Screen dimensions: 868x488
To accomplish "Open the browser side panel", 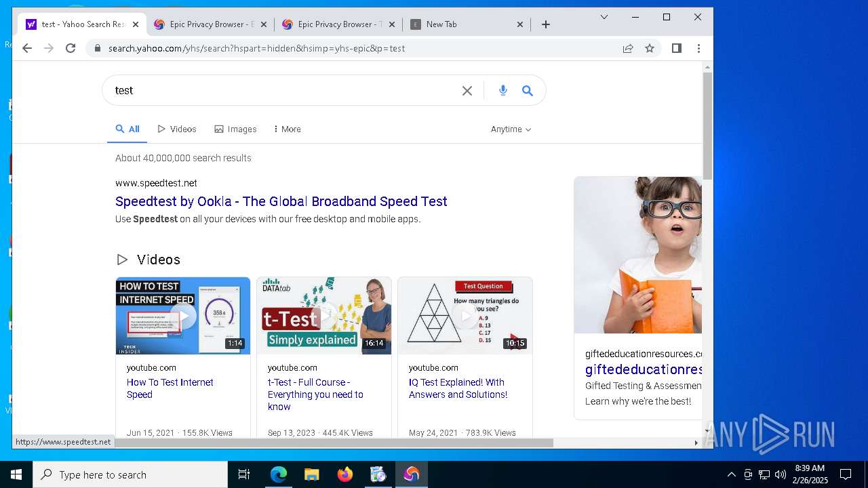I will 676,48.
